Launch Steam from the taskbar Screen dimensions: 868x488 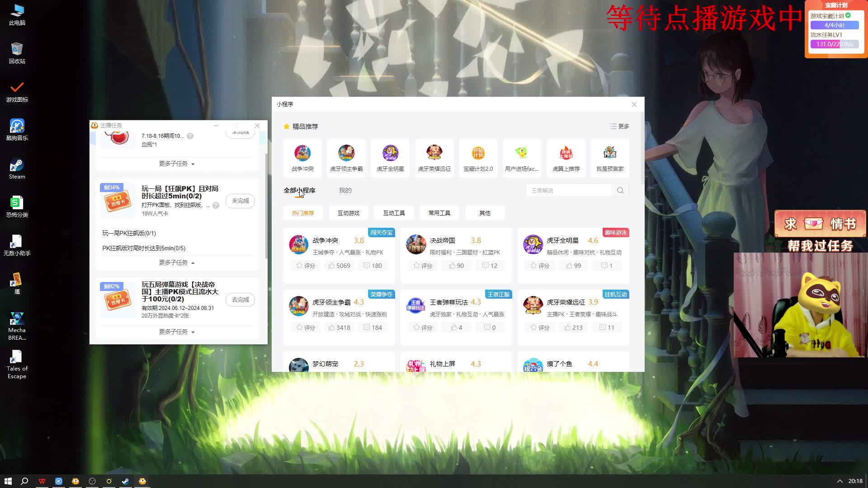click(x=125, y=481)
